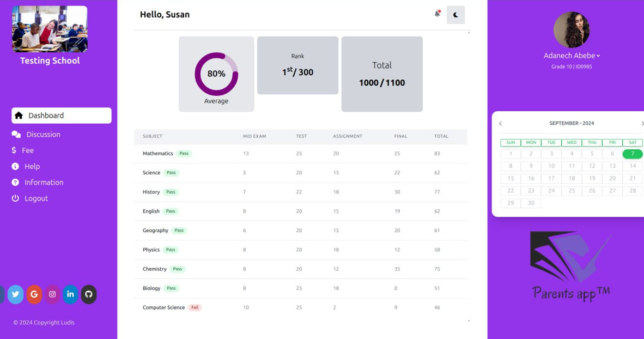644x339 pixels.
Task: Click the MID EXAM column header
Action: click(x=254, y=136)
